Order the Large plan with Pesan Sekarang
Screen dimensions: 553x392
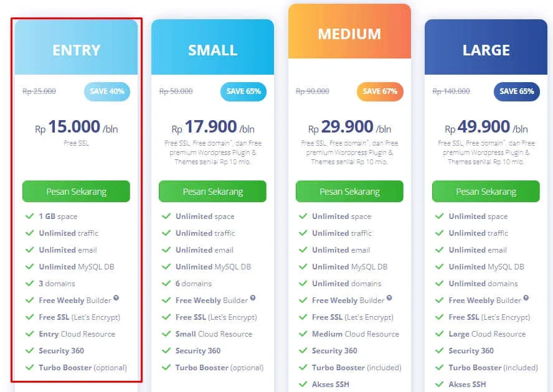486,192
